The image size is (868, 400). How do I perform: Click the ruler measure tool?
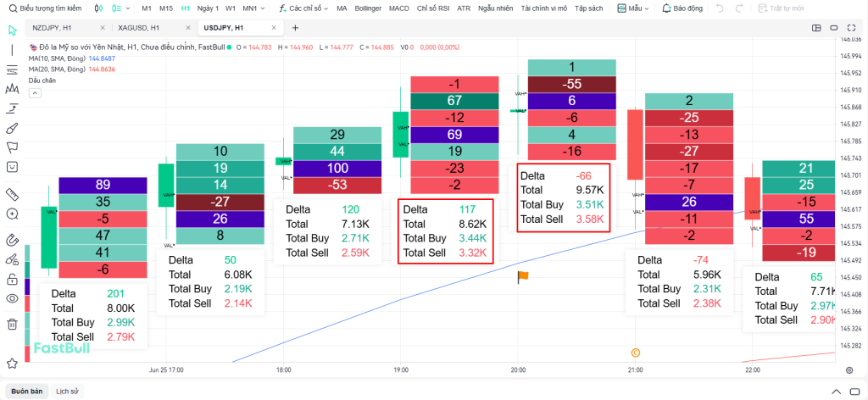[x=12, y=194]
